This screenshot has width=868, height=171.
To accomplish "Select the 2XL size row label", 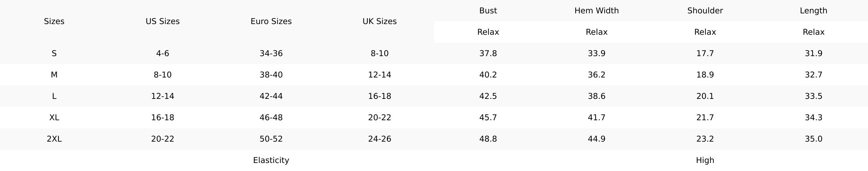I will click(54, 139).
